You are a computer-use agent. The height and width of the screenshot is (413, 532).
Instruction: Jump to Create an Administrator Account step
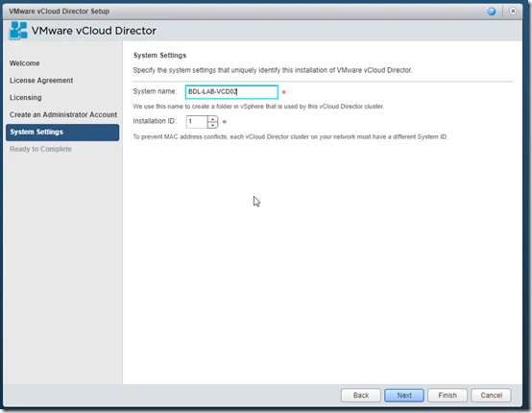click(63, 114)
